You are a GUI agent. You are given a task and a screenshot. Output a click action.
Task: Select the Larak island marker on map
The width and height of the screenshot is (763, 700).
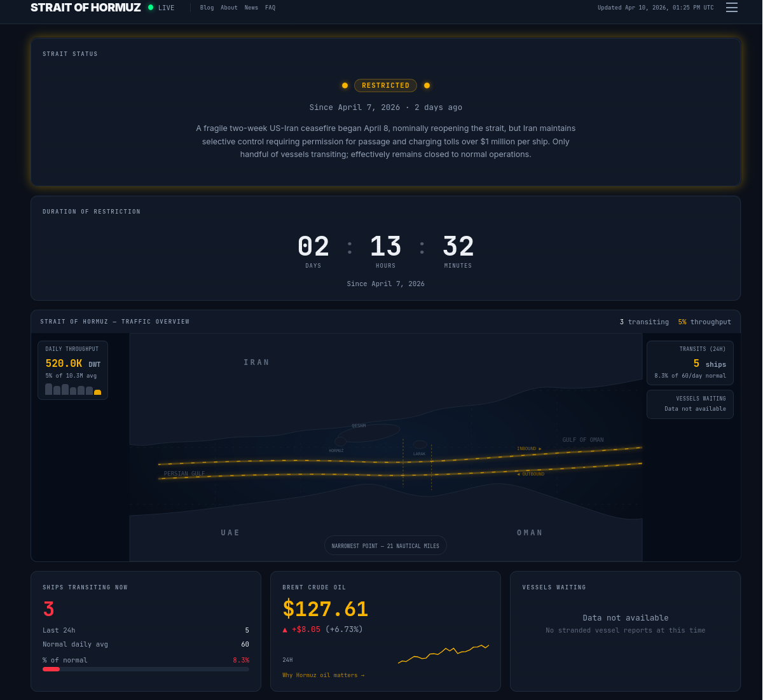coord(420,444)
